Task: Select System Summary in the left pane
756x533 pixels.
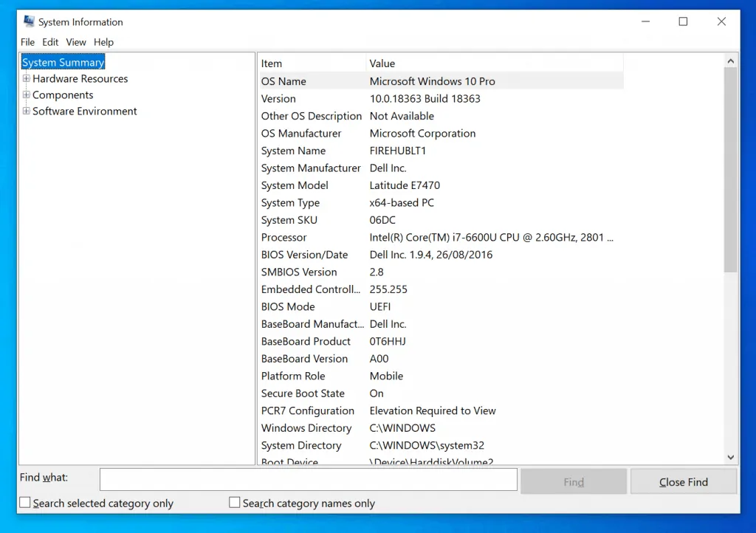Action: click(x=63, y=62)
